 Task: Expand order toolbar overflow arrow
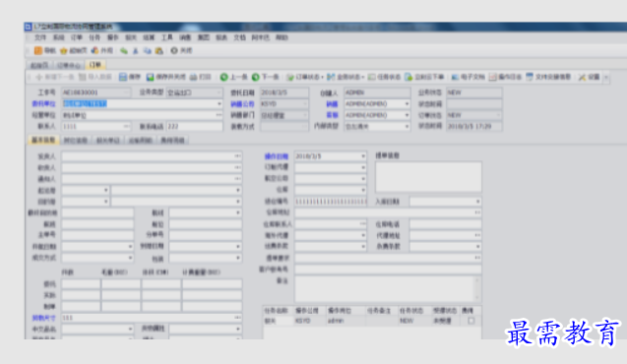(606, 77)
